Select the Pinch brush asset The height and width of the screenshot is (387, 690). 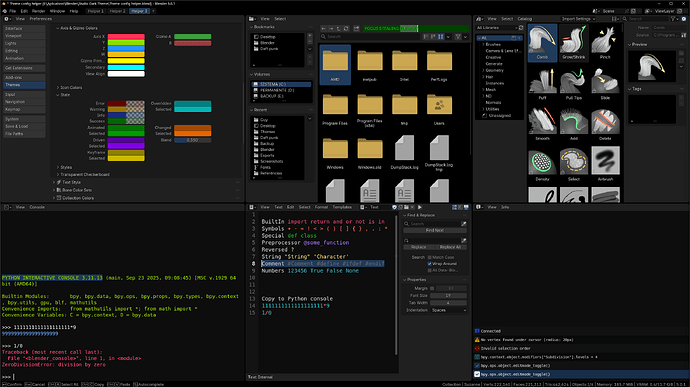click(x=605, y=42)
